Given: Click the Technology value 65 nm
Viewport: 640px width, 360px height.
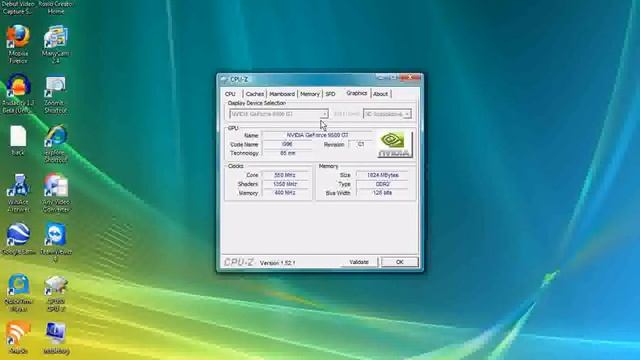Looking at the screenshot, I should (287, 153).
